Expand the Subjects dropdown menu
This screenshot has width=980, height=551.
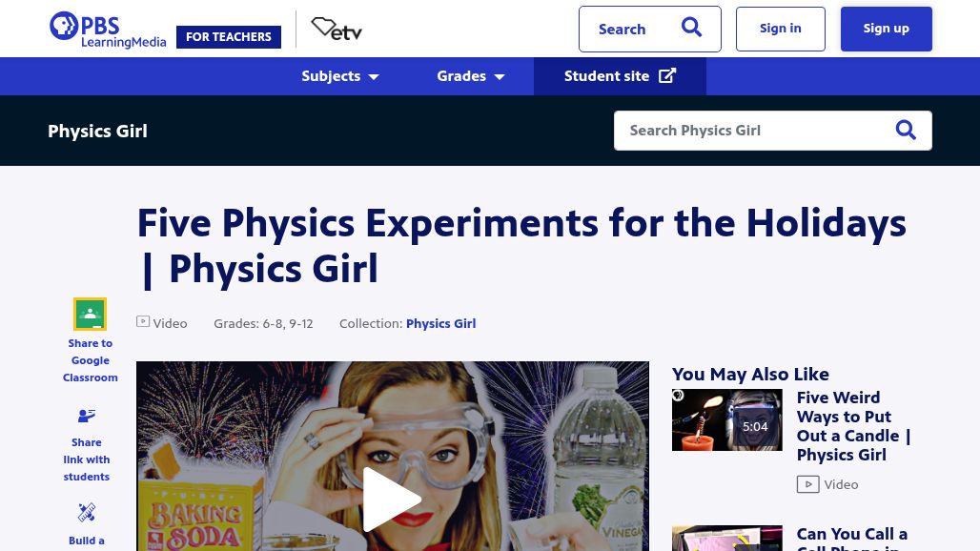(x=340, y=76)
